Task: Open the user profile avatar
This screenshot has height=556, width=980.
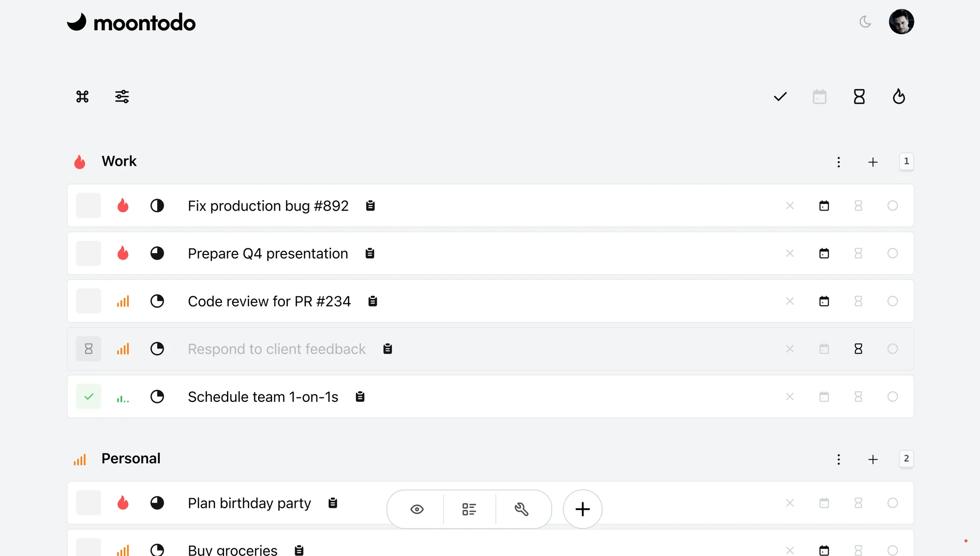Action: (x=901, y=22)
